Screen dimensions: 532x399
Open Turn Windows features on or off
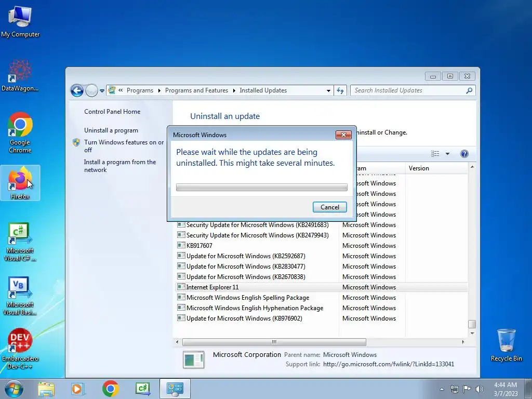tap(124, 146)
